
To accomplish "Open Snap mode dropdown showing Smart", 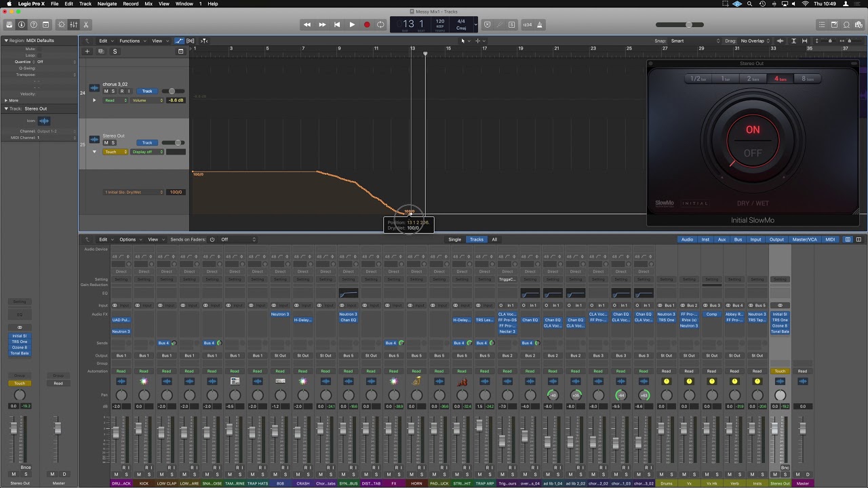I will pyautogui.click(x=695, y=41).
